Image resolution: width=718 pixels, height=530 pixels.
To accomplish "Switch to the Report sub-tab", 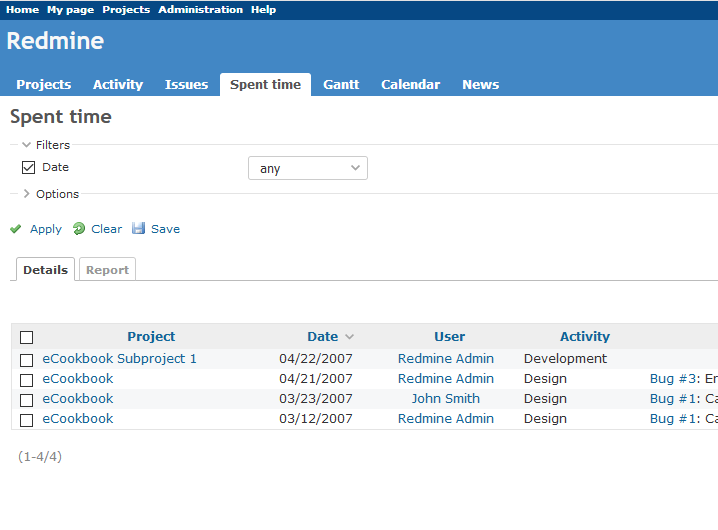I will (107, 269).
